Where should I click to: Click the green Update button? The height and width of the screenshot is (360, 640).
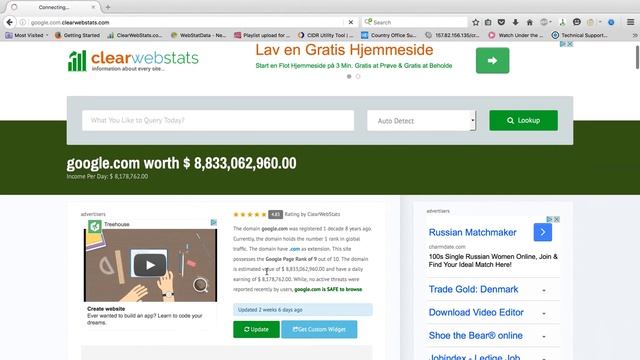tap(256, 329)
